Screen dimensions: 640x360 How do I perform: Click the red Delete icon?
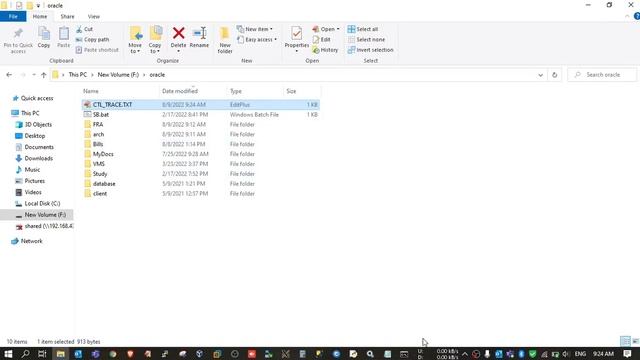[x=178, y=33]
